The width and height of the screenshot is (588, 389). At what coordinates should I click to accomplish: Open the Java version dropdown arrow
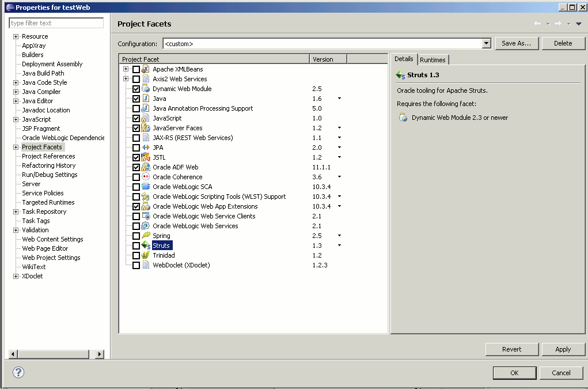pyautogui.click(x=339, y=99)
